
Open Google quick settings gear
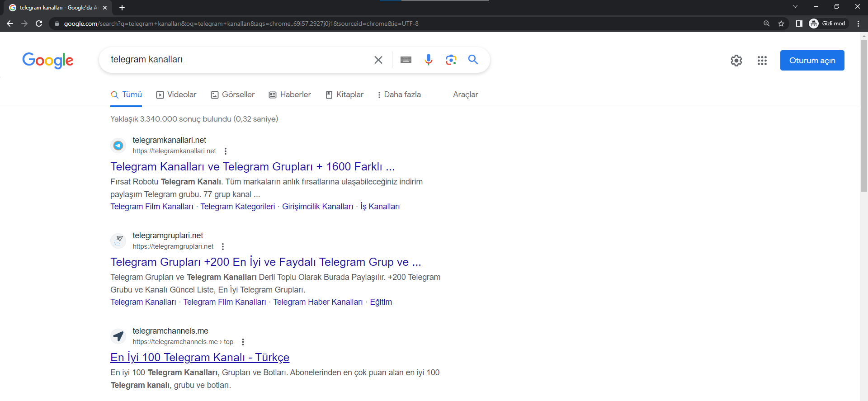click(x=736, y=61)
